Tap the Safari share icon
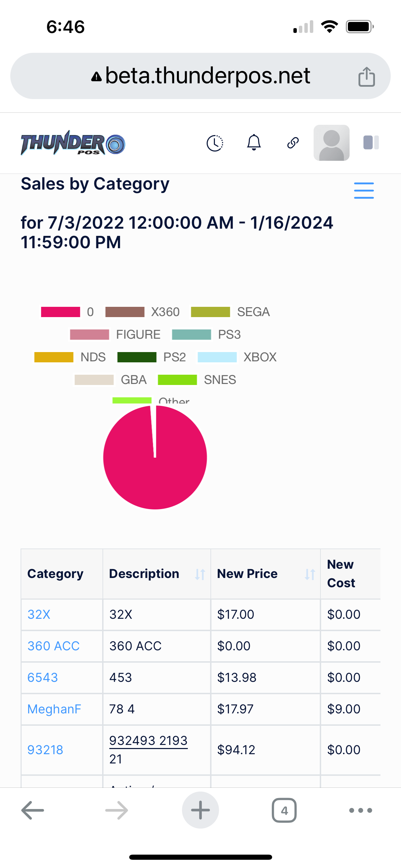The width and height of the screenshot is (401, 868). tap(367, 76)
